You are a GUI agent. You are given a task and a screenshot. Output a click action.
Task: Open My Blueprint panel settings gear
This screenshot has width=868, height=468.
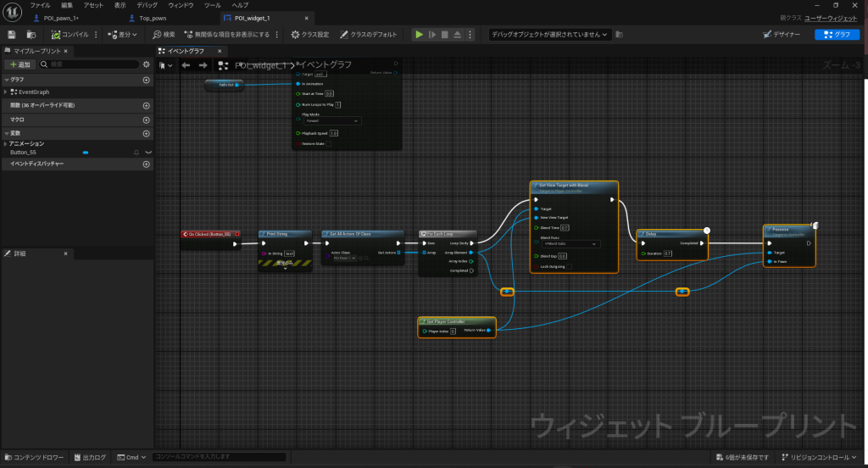click(146, 64)
